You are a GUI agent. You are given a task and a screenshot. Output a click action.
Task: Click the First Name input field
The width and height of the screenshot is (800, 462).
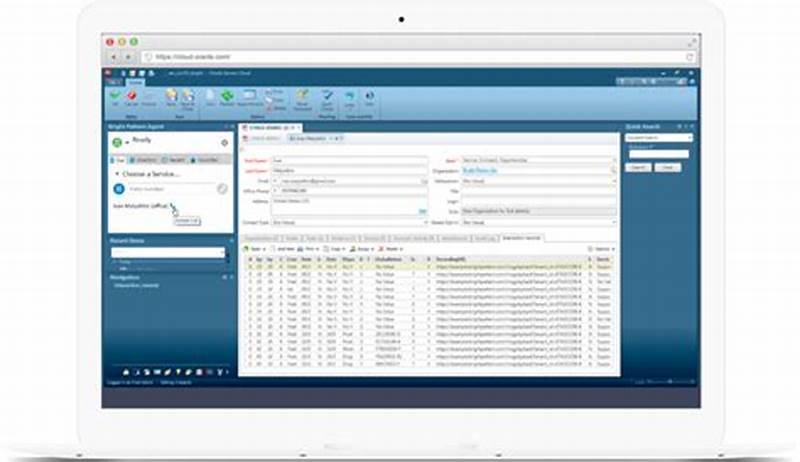click(349, 160)
